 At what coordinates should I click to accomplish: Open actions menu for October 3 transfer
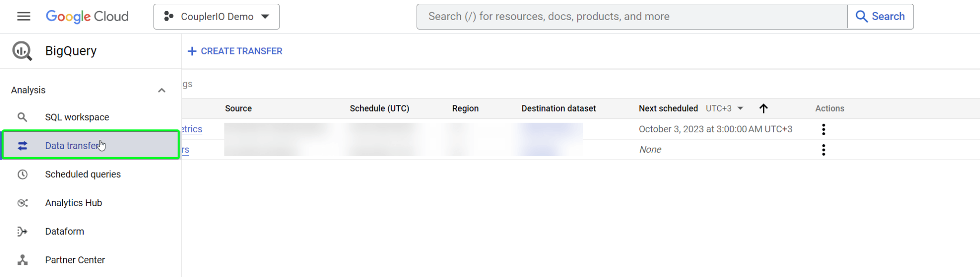824,129
